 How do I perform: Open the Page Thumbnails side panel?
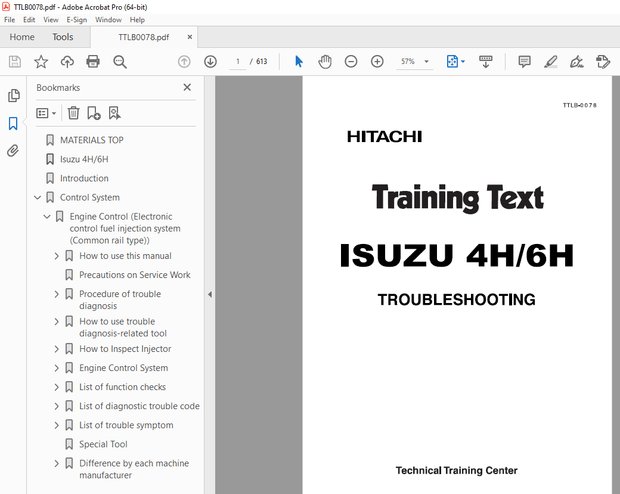pyautogui.click(x=13, y=95)
